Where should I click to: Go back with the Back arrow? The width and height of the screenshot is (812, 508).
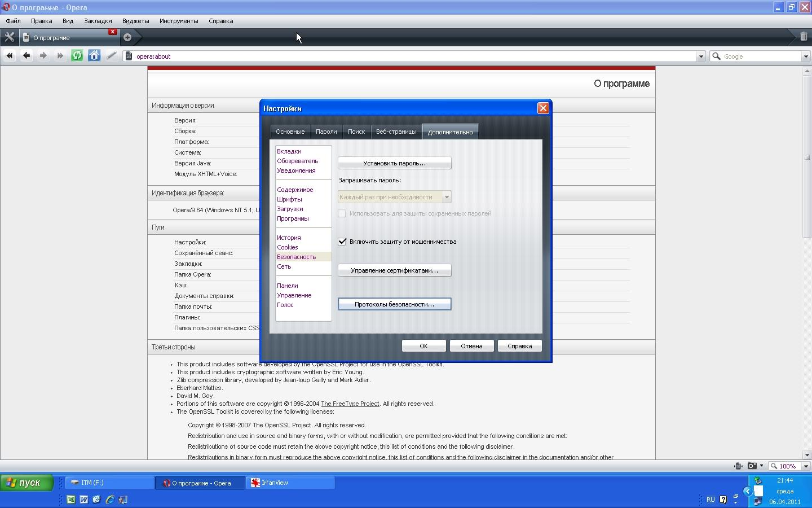point(27,55)
